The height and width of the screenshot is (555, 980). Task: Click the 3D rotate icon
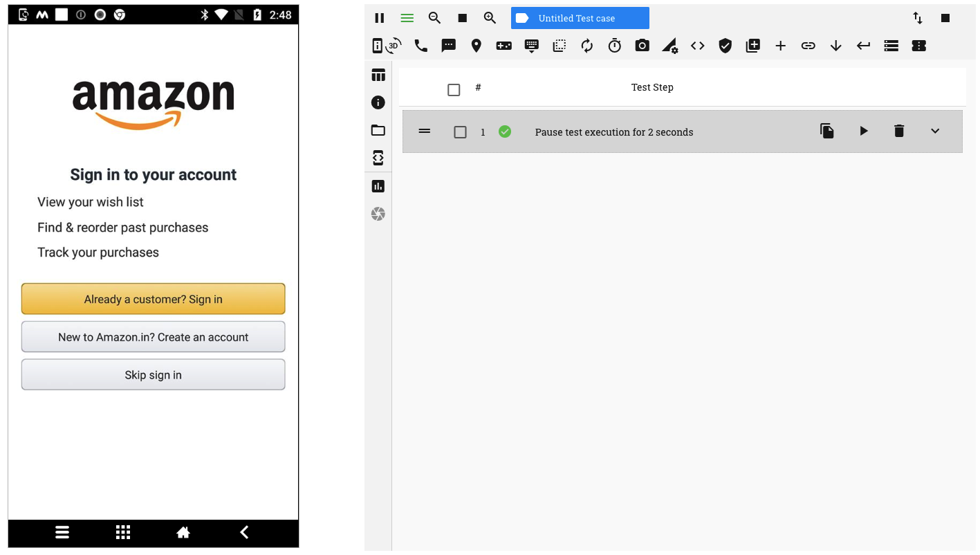coord(394,46)
